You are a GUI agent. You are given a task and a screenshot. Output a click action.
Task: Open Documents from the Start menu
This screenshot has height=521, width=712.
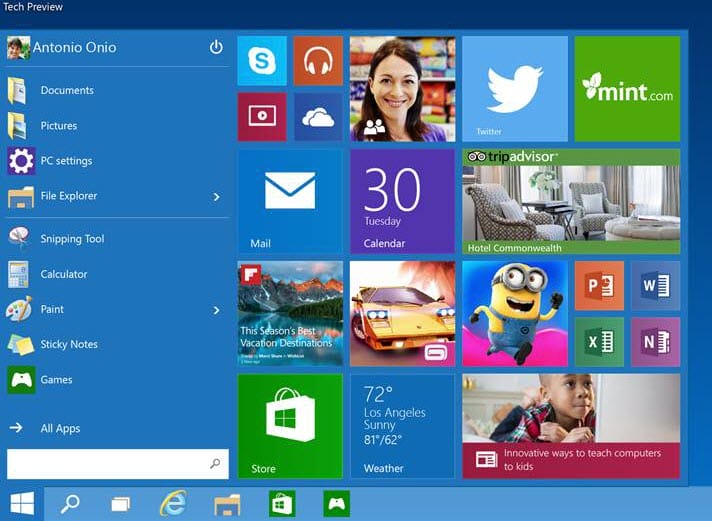pyautogui.click(x=67, y=91)
